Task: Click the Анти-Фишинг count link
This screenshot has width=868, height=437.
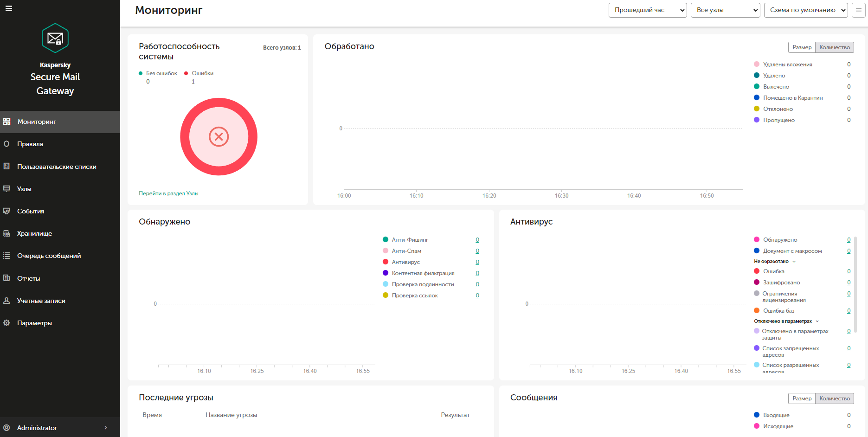Action: pyautogui.click(x=477, y=240)
